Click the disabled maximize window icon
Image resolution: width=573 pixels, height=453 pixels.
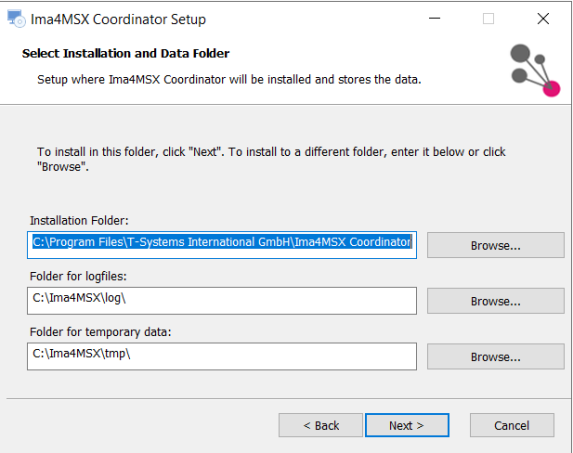(x=489, y=19)
